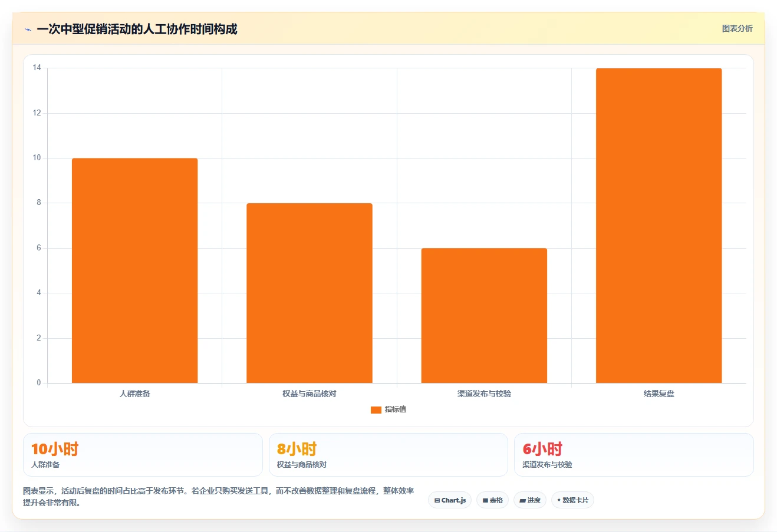
Task: Click the 结果复盘 bar
Action: pos(659,226)
